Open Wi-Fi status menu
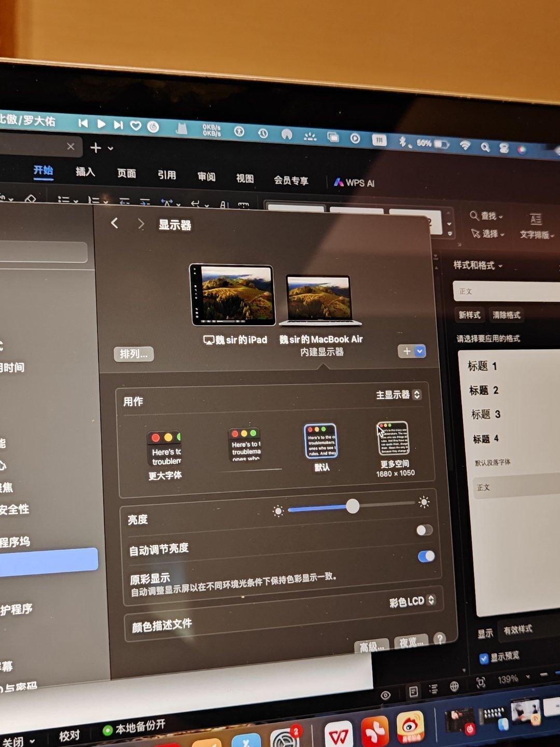The image size is (560, 747). pos(465,146)
